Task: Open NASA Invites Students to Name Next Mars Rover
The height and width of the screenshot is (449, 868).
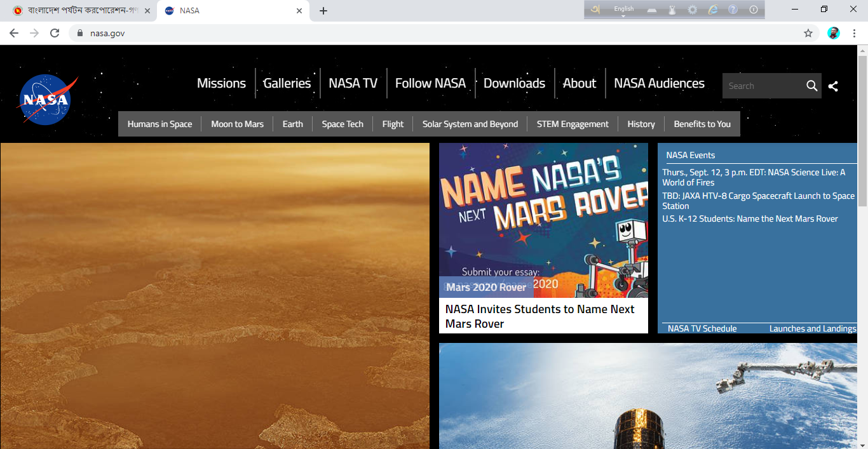Action: 540,316
